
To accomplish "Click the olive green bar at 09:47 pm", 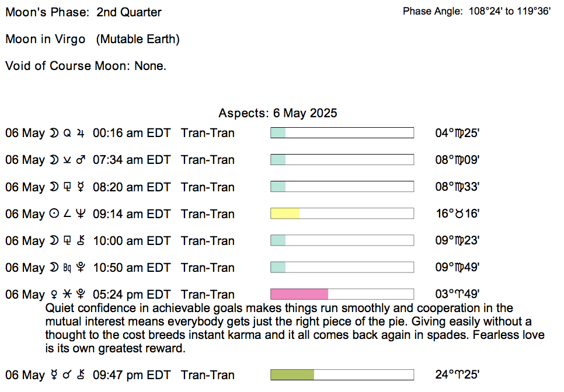I will point(292,375).
